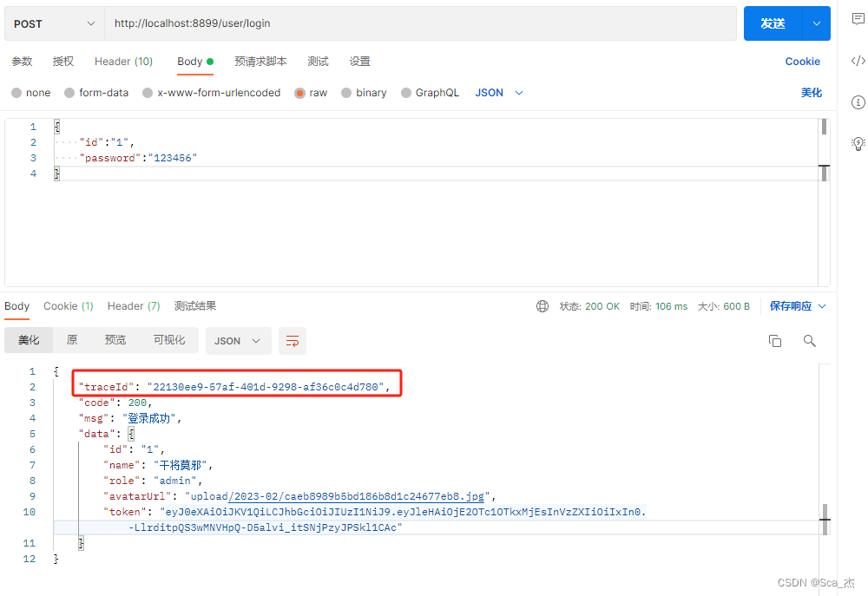Click the 登录成功 message text

click(149, 418)
